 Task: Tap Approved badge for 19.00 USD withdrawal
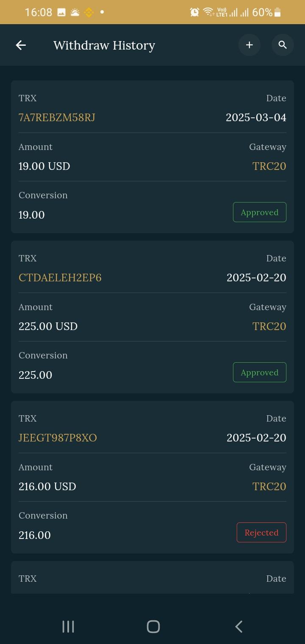(259, 212)
